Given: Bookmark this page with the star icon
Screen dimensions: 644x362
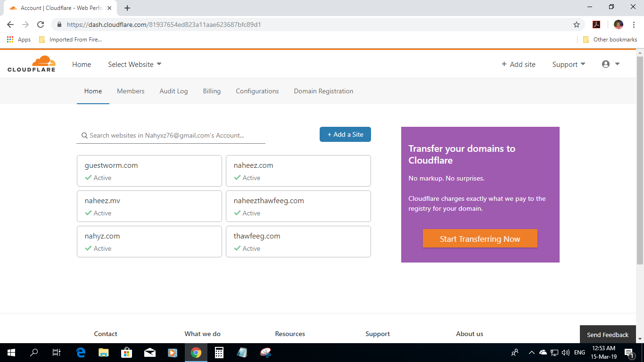Looking at the screenshot, I should click(x=576, y=25).
